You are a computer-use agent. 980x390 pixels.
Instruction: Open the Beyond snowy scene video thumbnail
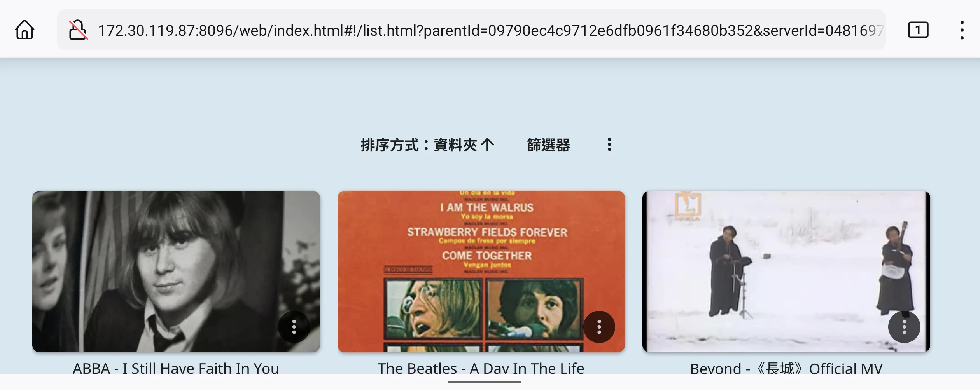click(786, 272)
